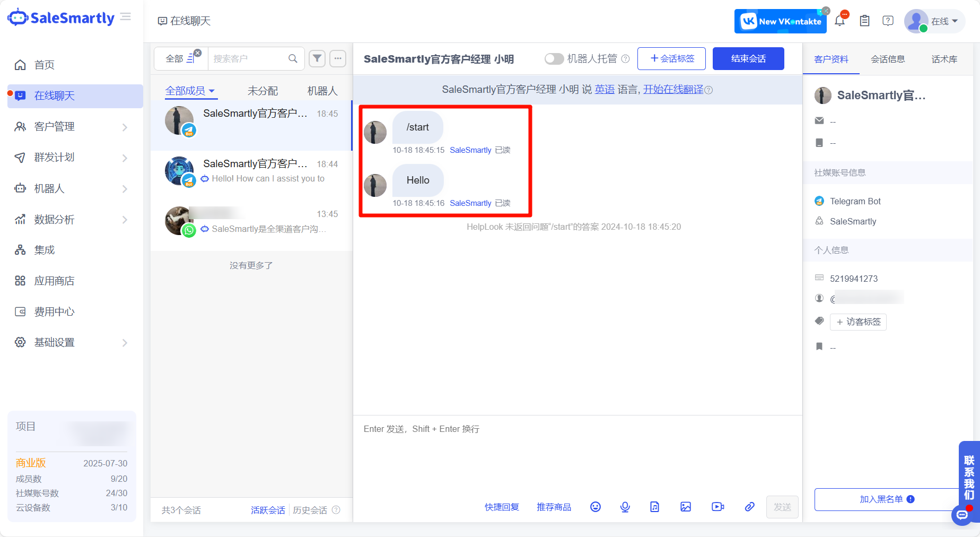Viewport: 980px width, 537px height.
Task: Open the 在线 status dropdown
Action: click(948, 21)
